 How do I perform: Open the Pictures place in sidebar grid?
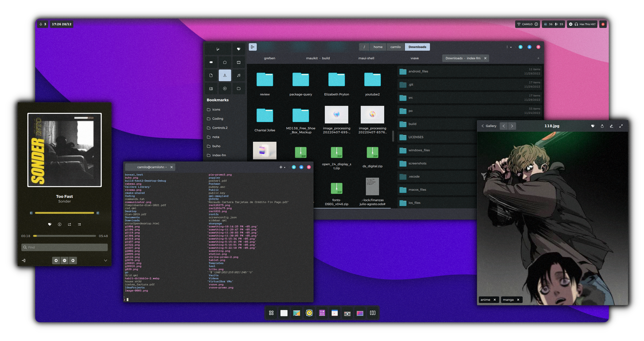pos(211,88)
